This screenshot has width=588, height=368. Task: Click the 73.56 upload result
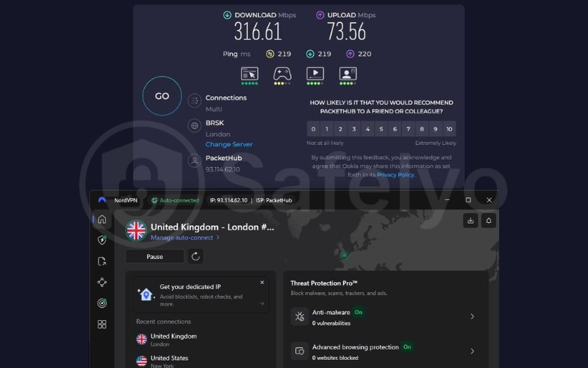click(346, 31)
